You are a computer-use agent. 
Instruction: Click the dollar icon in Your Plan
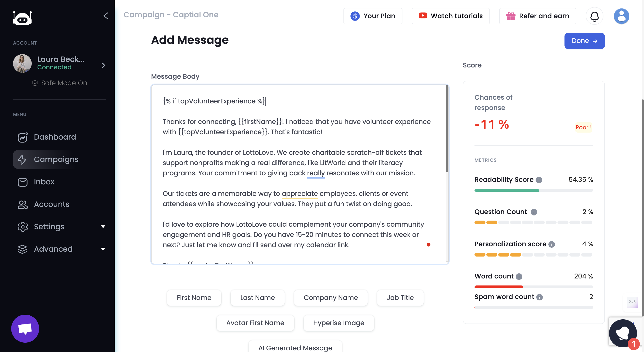(x=355, y=16)
